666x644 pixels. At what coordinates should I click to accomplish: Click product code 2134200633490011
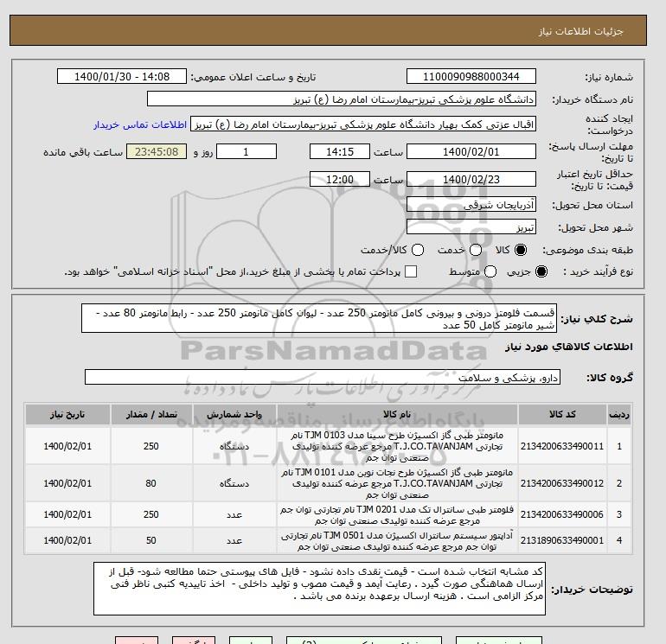pyautogui.click(x=562, y=446)
